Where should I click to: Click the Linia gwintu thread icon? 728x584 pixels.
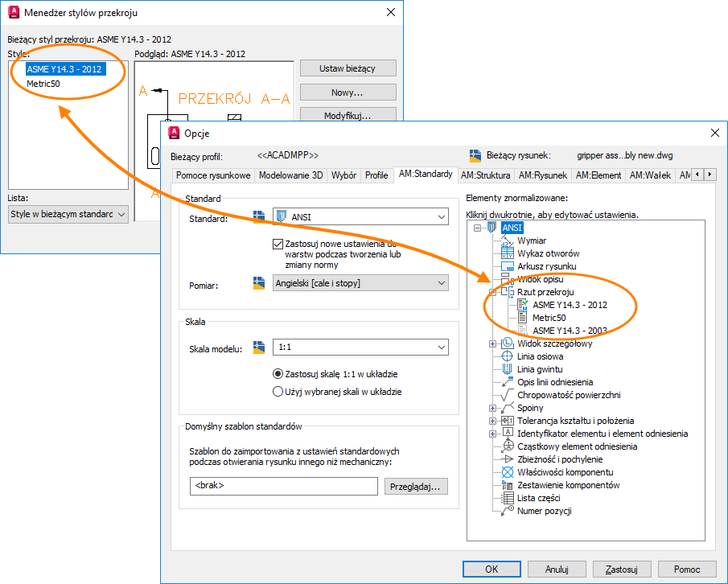point(508,369)
